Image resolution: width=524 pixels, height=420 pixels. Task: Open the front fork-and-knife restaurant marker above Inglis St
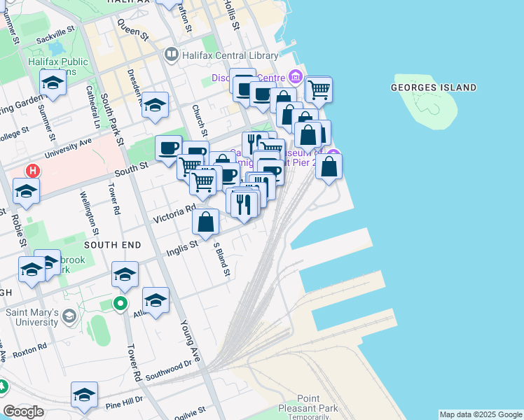pyautogui.click(x=244, y=207)
